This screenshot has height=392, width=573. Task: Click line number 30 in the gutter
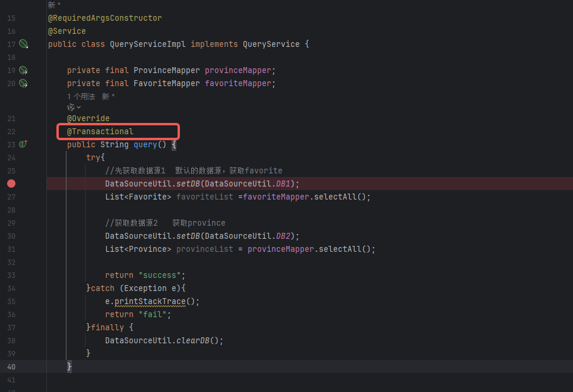(11, 236)
